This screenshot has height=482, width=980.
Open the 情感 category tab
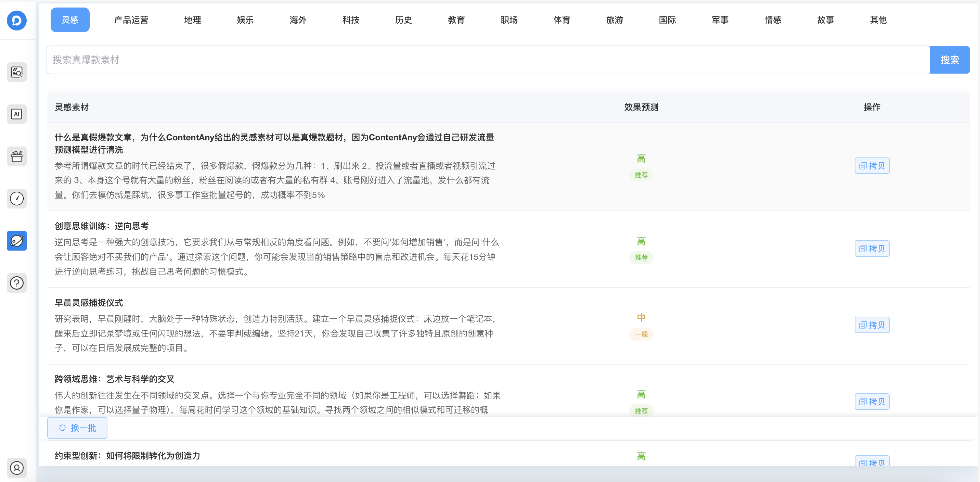(x=773, y=20)
